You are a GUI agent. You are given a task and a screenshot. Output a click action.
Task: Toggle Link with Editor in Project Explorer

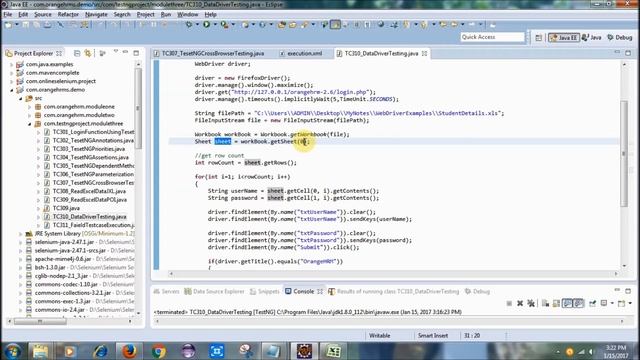(88, 53)
